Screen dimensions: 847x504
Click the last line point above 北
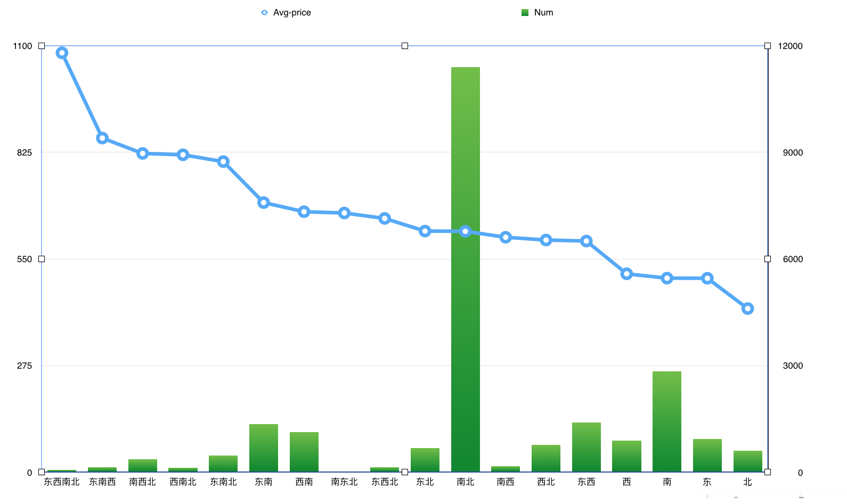747,308
